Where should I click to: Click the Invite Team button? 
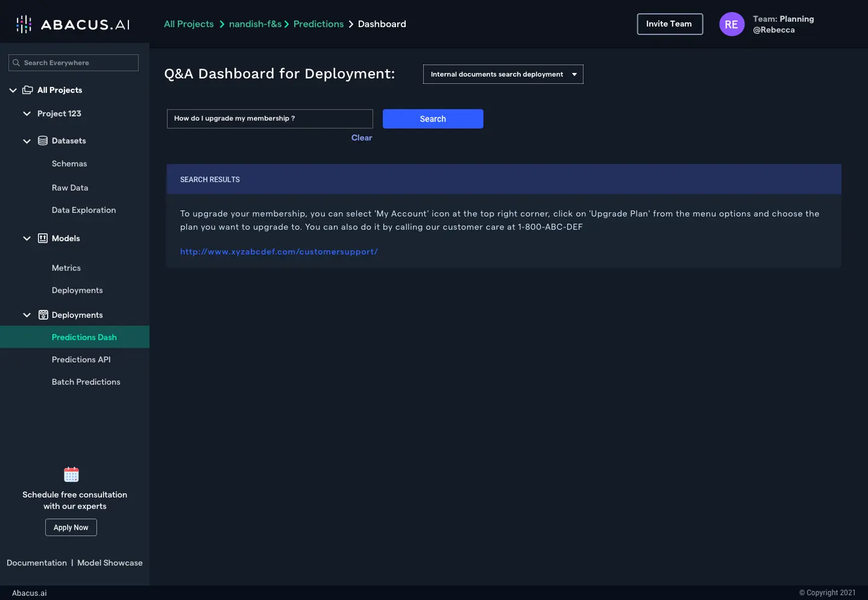click(670, 24)
